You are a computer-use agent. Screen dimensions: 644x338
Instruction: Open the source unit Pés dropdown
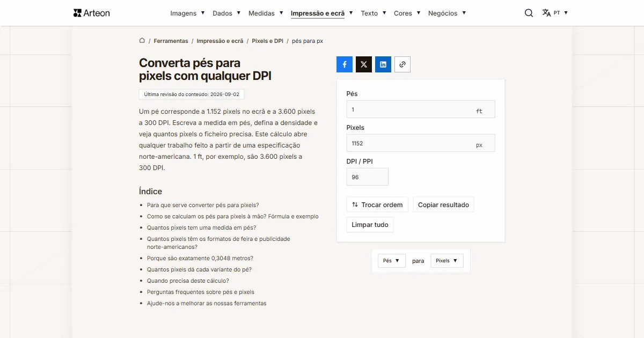tap(391, 261)
